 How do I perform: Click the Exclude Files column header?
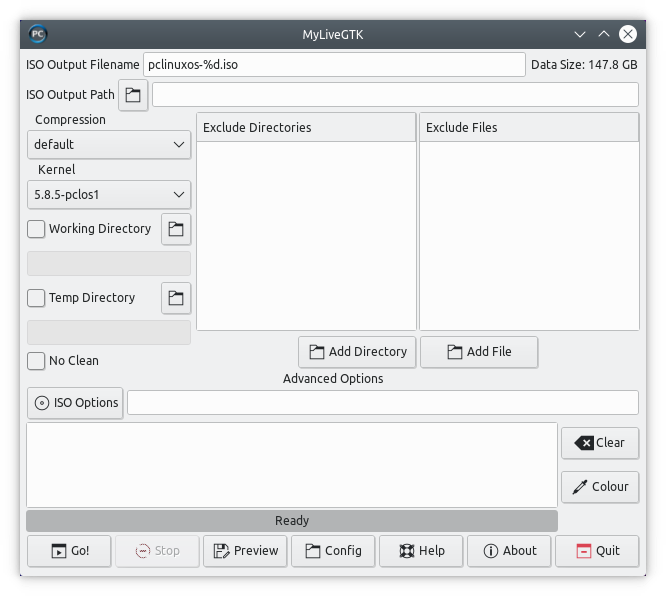(x=529, y=127)
